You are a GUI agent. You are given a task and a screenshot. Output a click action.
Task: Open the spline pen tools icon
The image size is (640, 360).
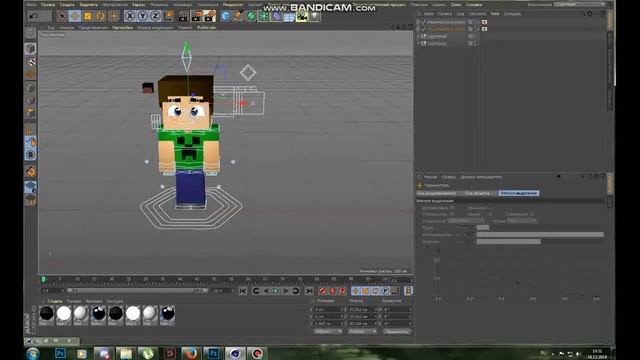(x=238, y=16)
